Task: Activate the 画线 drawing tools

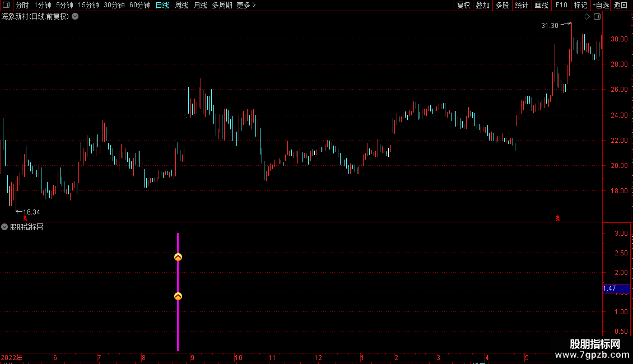Action: click(541, 5)
